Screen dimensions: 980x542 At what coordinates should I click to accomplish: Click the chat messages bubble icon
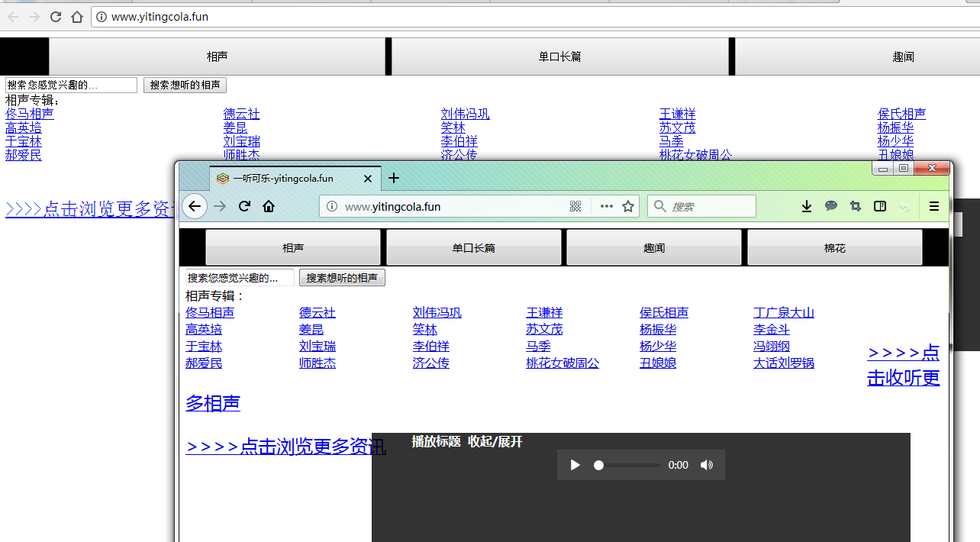tap(831, 206)
